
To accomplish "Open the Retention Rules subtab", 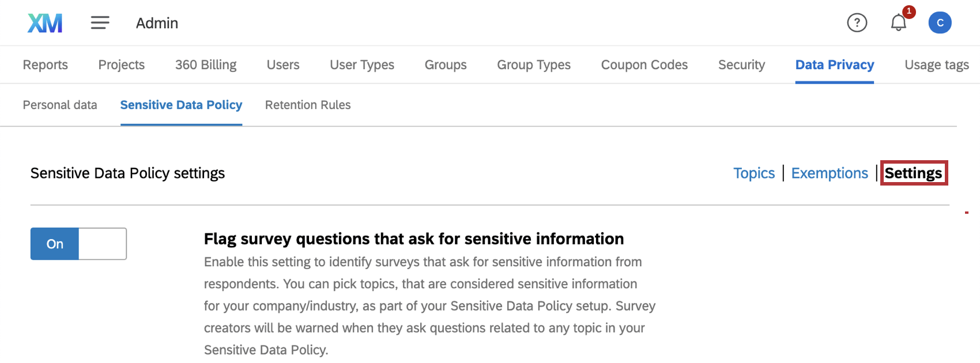I will coord(308,105).
